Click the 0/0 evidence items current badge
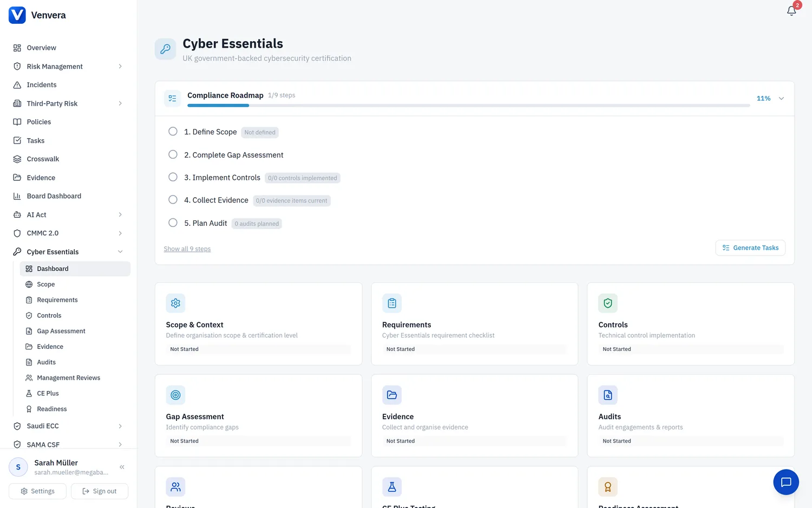This screenshot has height=508, width=812. [x=292, y=201]
